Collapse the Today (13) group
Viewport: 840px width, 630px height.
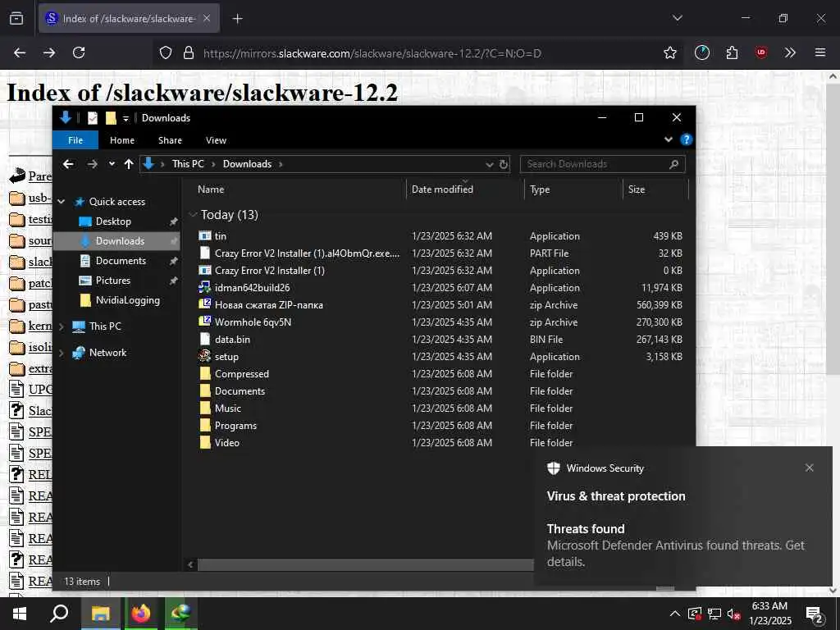[193, 215]
